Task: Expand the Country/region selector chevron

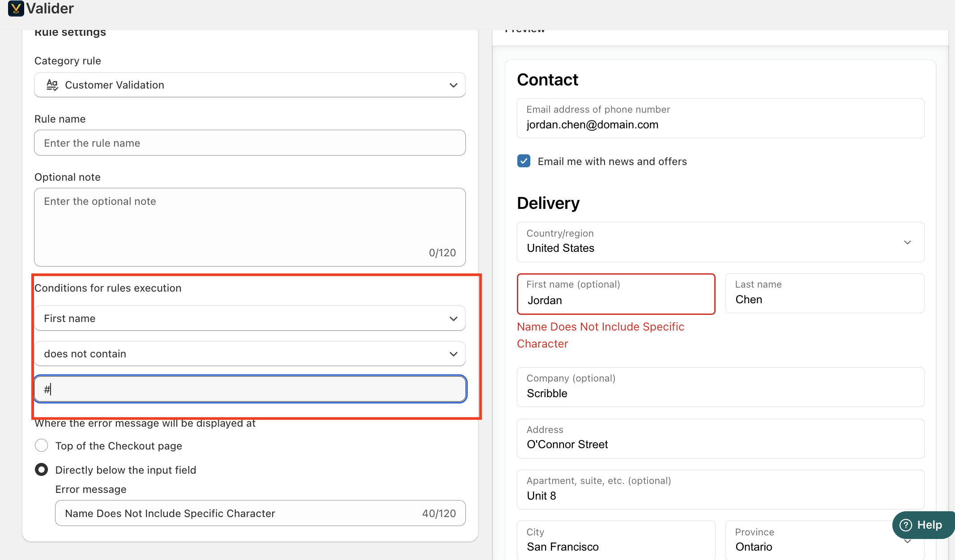Action: [907, 242]
